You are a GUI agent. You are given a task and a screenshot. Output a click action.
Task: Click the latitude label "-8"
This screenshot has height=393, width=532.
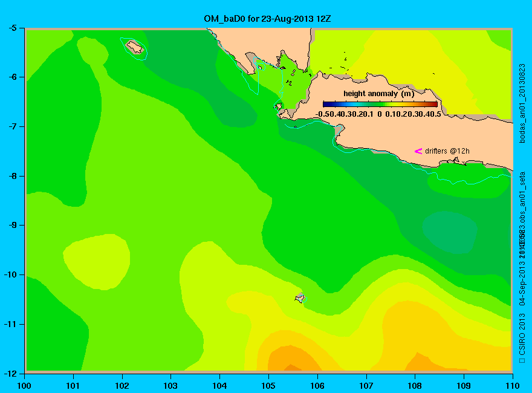click(x=12, y=176)
